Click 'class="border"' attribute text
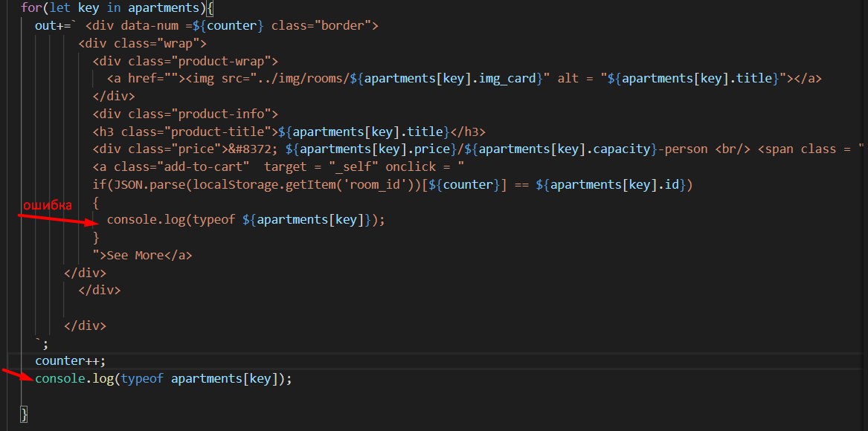The width and height of the screenshot is (868, 431). point(321,25)
